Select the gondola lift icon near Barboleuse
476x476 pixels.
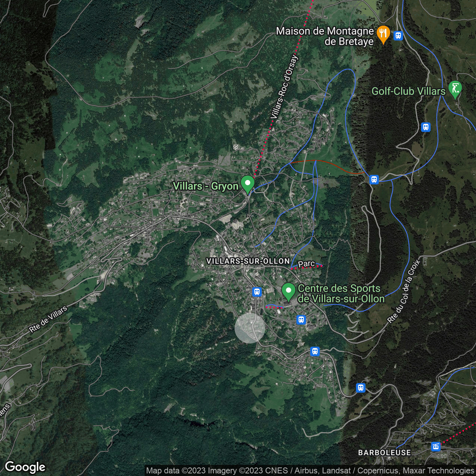[436, 446]
